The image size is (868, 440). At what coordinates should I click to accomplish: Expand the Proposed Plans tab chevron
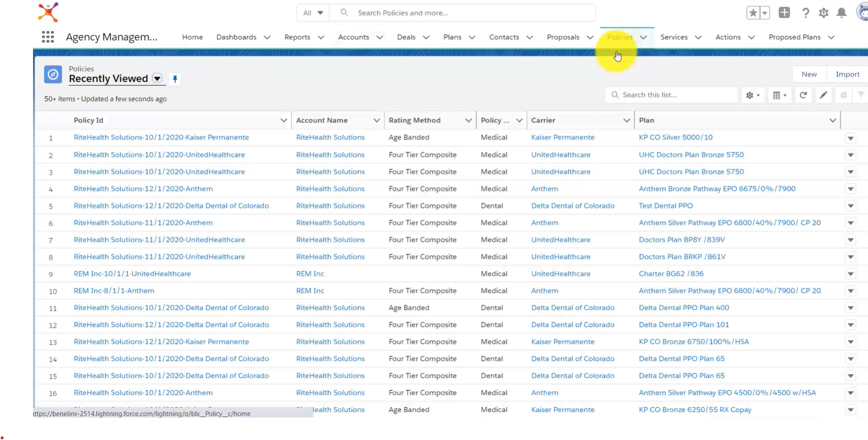pos(831,37)
